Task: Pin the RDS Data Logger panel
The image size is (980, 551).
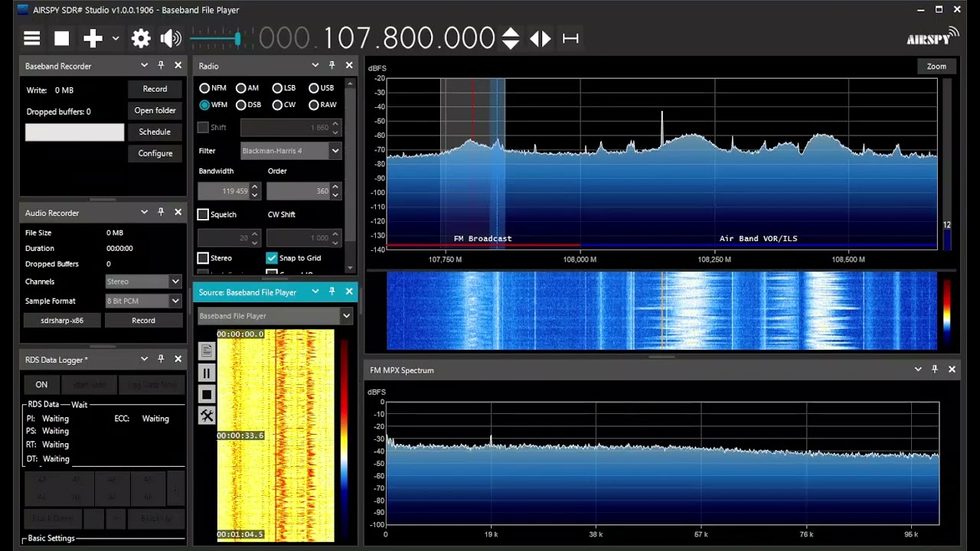Action: pos(161,359)
